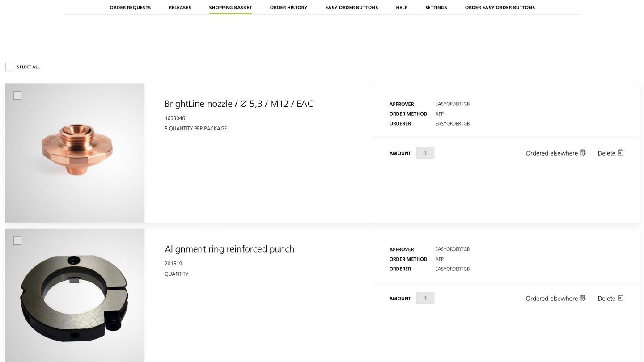Click amount field for BrightLine nozzle
This screenshot has height=362, width=644.
425,153
